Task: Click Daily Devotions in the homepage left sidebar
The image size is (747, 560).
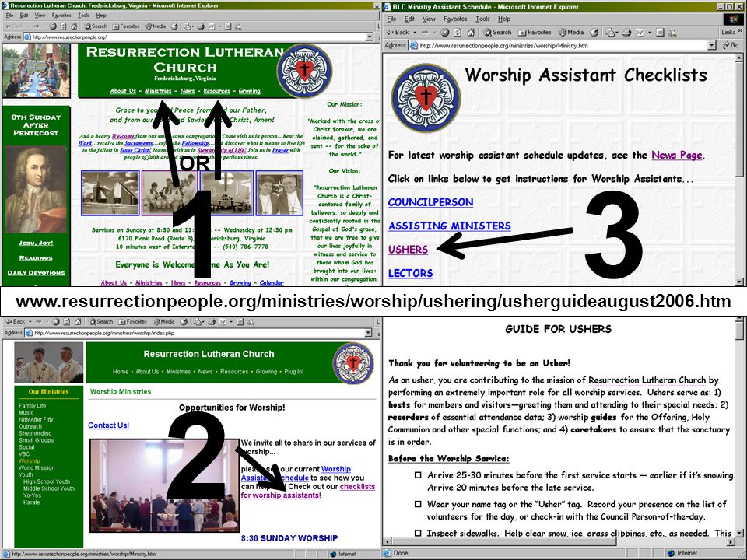Action: click(x=37, y=273)
